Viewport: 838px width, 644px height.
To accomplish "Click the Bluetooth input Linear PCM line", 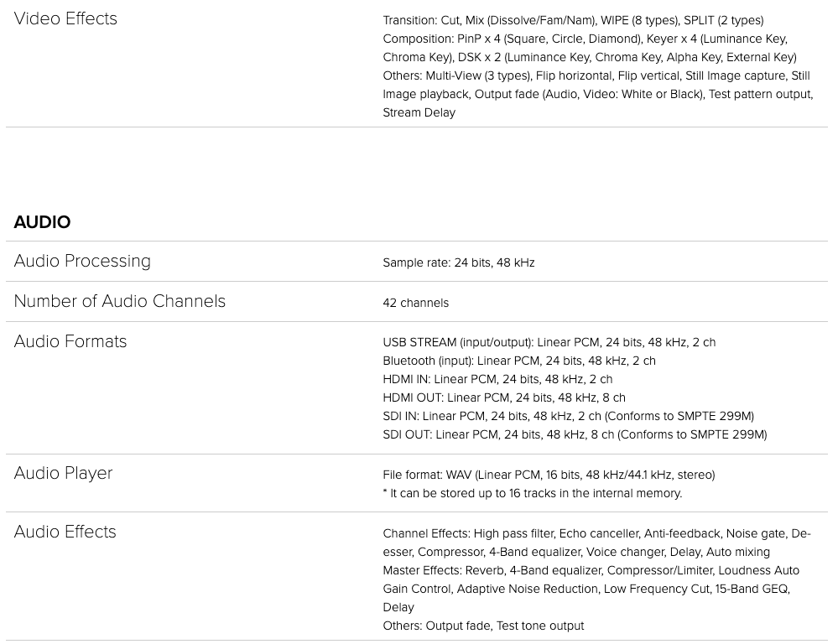I will point(519,361).
